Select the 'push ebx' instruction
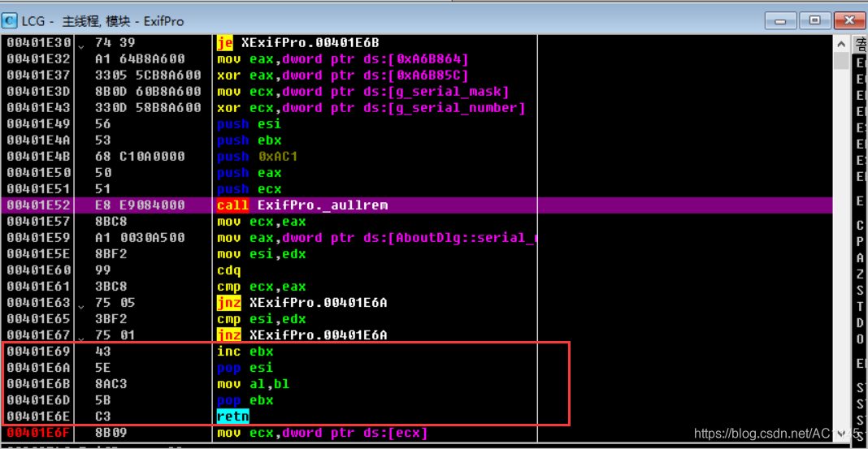 tap(250, 140)
